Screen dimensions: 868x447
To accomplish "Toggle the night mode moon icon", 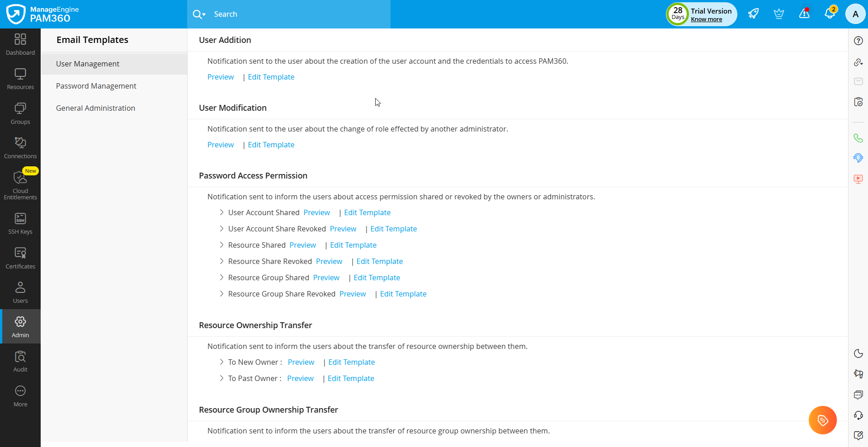I will point(858,353).
